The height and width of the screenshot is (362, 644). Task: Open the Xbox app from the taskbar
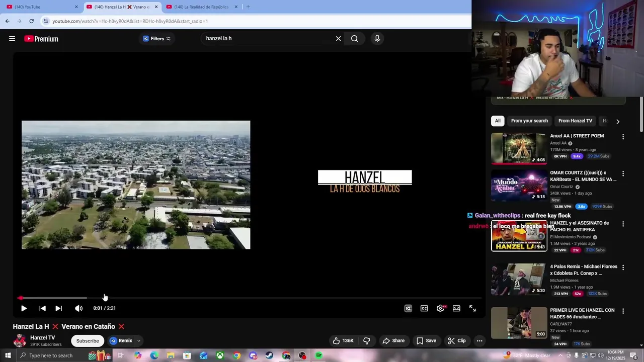pyautogui.click(x=220, y=355)
